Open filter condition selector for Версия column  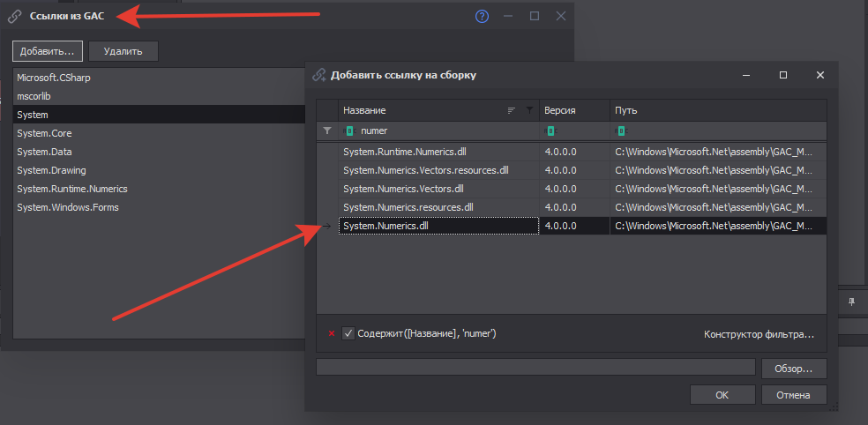tap(550, 130)
